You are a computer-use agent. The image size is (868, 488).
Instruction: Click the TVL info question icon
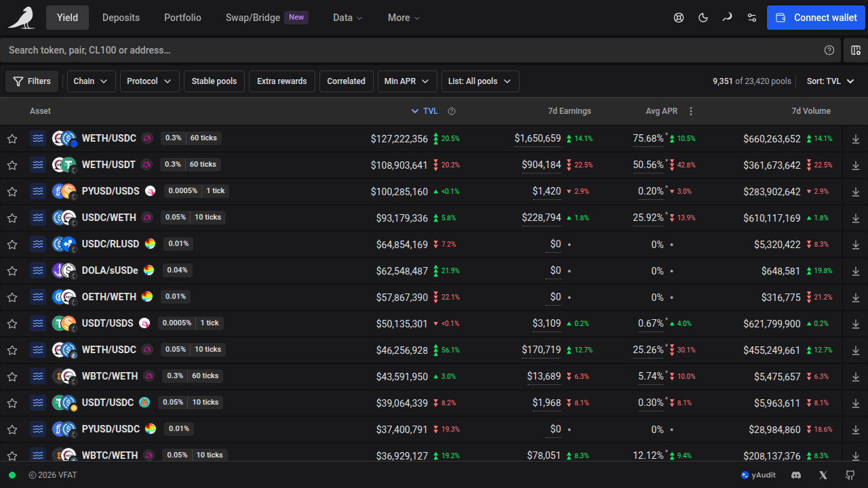[x=452, y=111]
